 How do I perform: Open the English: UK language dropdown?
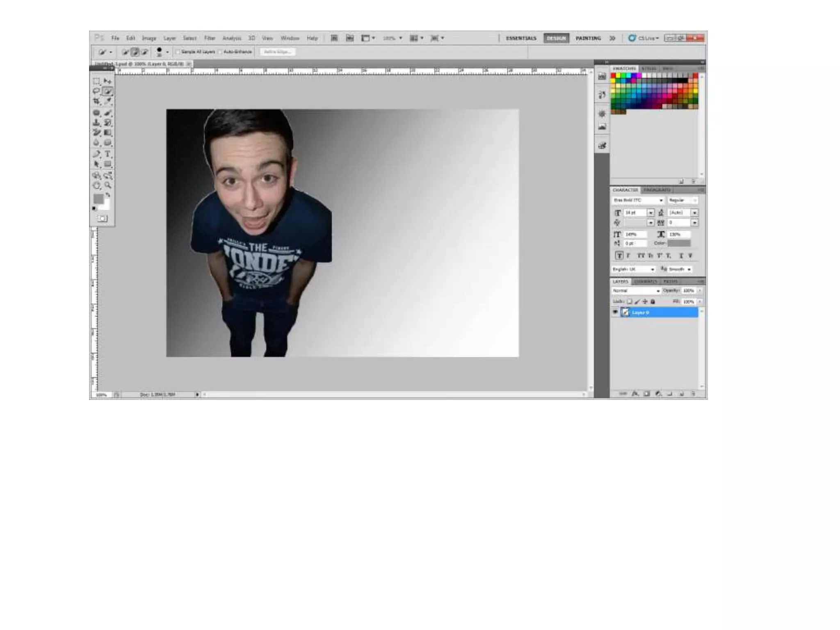point(634,269)
